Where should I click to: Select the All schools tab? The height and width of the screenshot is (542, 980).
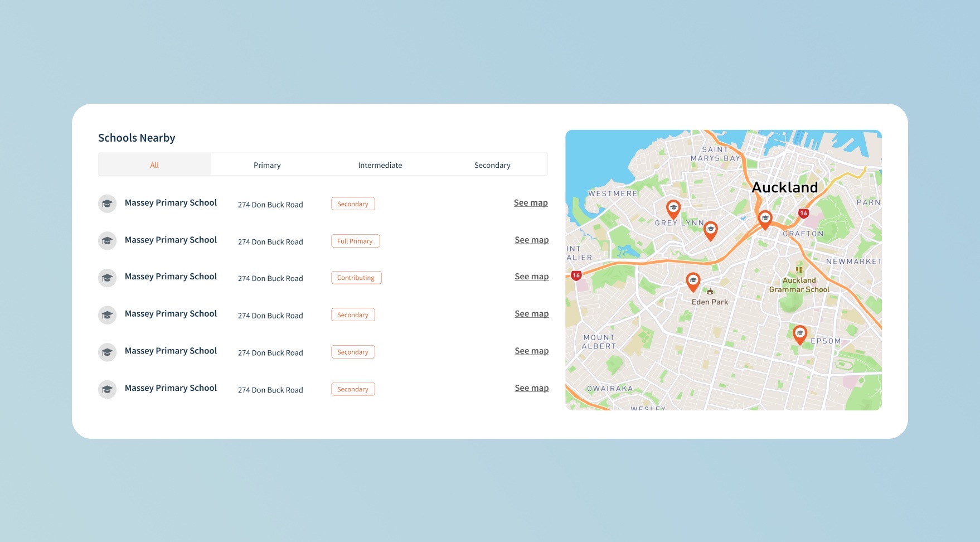coord(154,164)
